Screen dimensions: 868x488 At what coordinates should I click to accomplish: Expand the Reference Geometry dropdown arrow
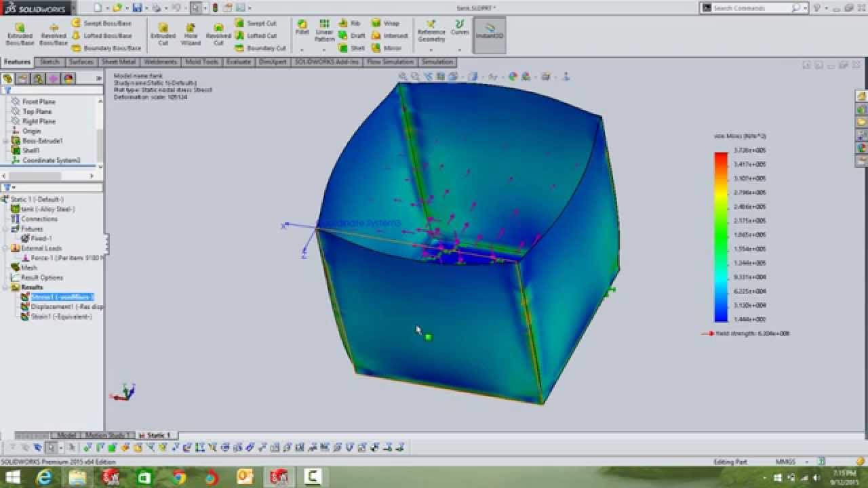click(431, 49)
